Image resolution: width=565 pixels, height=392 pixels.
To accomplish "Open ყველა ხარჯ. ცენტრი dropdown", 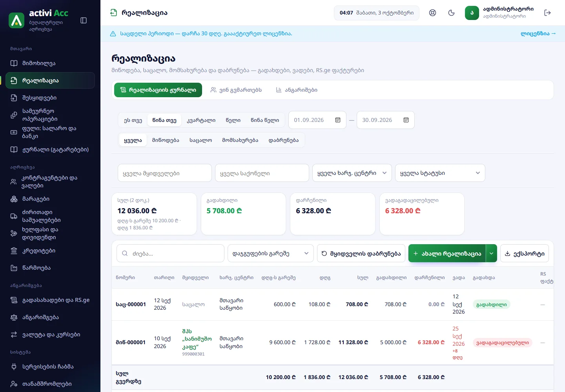I will coord(352,173).
